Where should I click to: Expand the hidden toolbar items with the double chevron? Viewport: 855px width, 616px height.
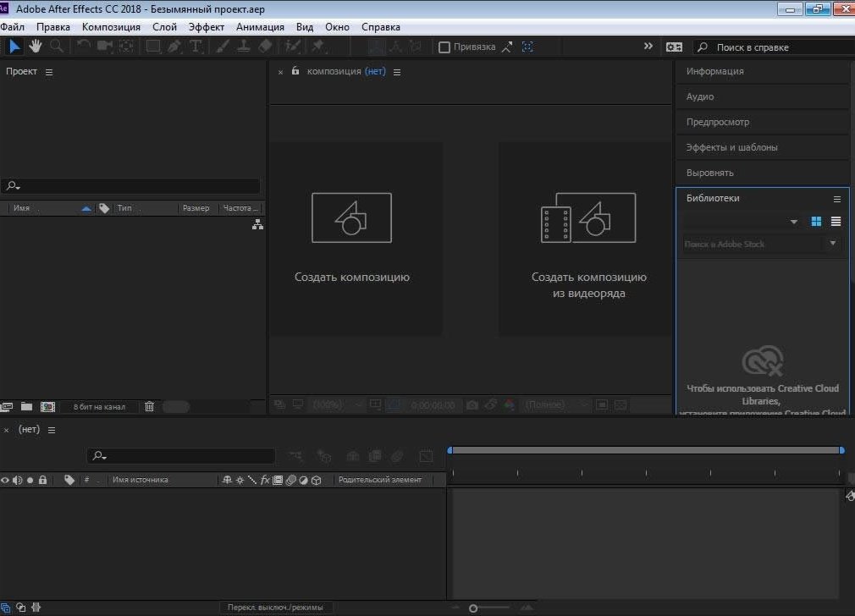648,47
